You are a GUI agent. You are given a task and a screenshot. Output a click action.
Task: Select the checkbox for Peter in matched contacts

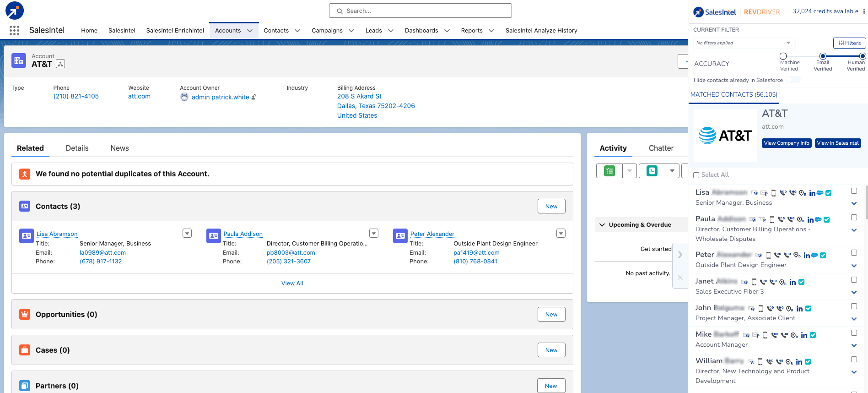(x=854, y=253)
